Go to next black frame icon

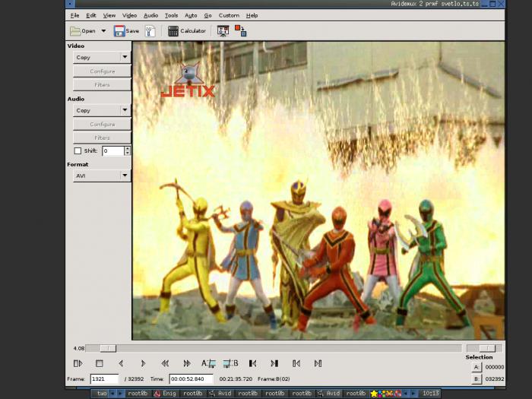pyautogui.click(x=274, y=363)
